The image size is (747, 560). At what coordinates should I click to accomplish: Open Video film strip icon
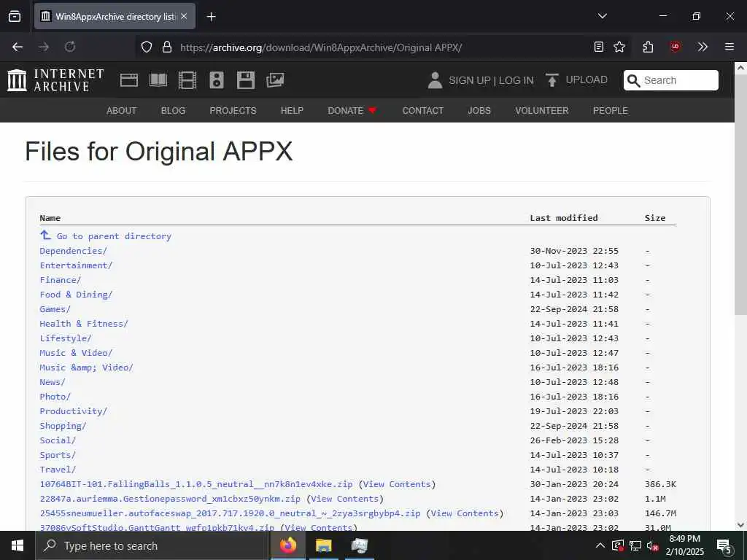tap(187, 80)
